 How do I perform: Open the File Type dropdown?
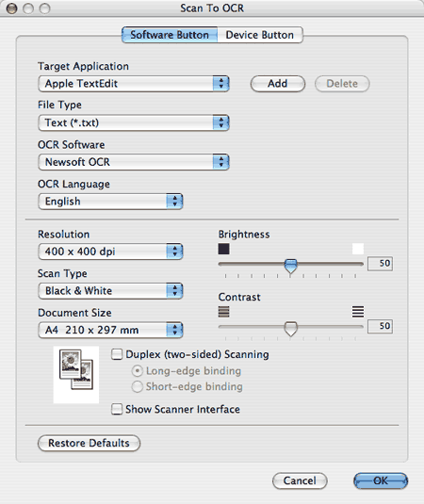pos(134,122)
